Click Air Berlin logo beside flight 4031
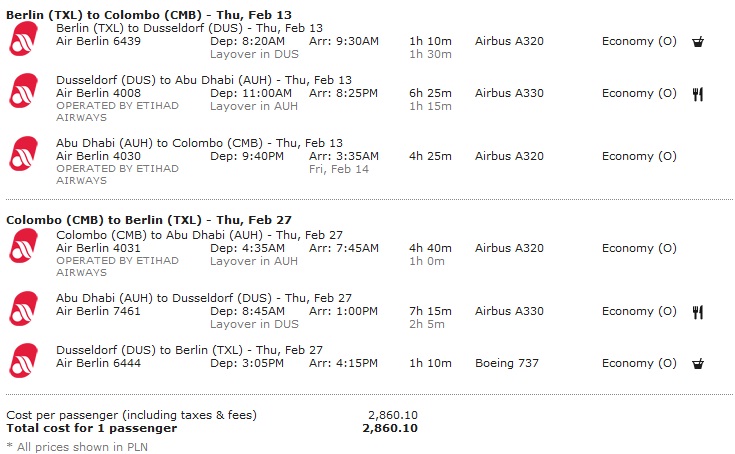 (x=23, y=246)
